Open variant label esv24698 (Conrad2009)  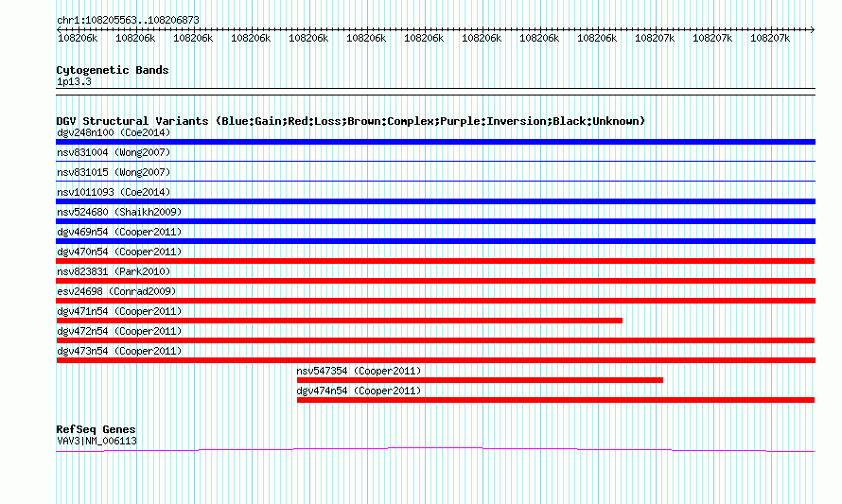(116, 291)
